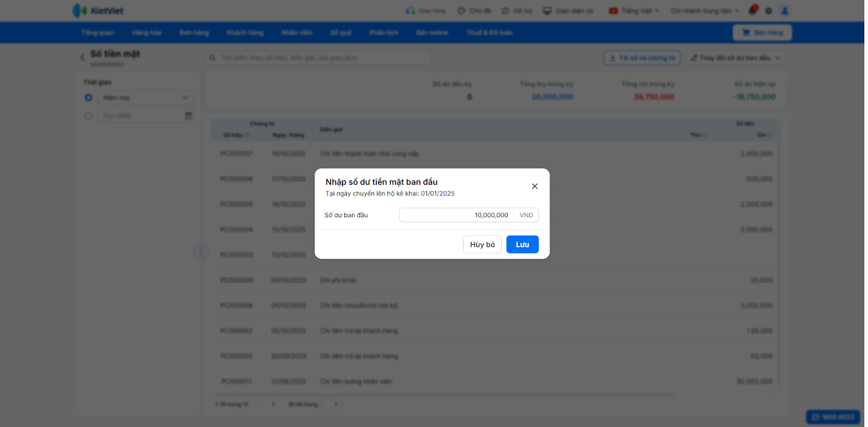Open the Năm nay time period dropdown

point(145,98)
